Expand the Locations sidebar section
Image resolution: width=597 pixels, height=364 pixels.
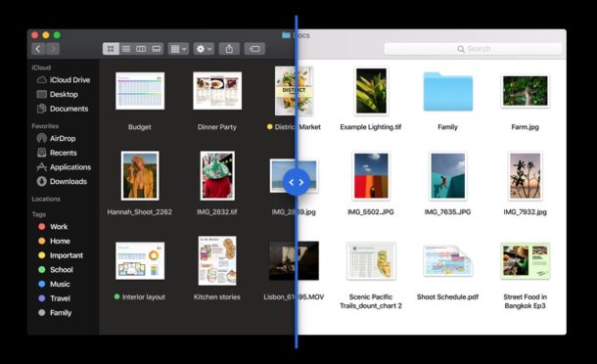click(x=46, y=200)
